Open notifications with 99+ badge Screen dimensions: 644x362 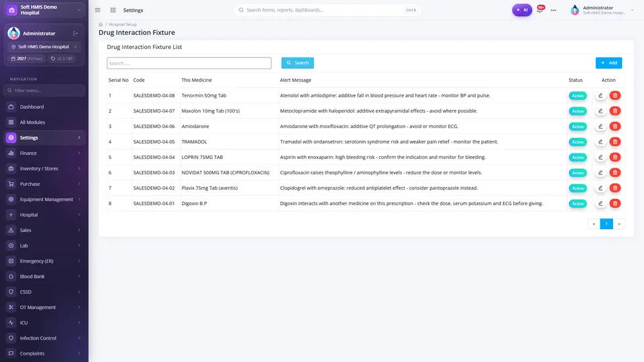tap(541, 9)
